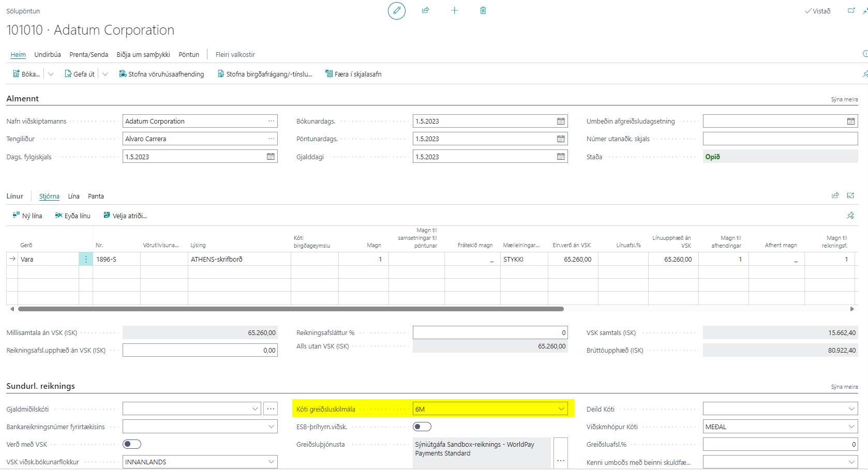
Task: Click the horizontal scrollbar under lines grid
Action: 291,309
